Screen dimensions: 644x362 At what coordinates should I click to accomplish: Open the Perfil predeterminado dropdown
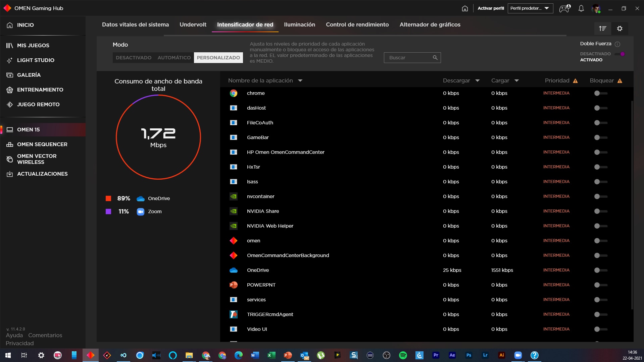[x=530, y=8]
